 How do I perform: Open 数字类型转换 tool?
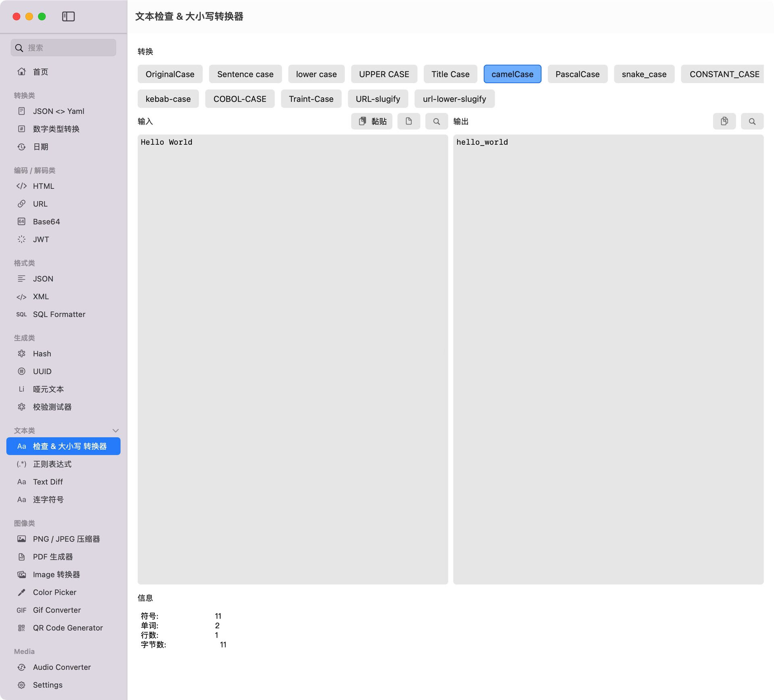(x=63, y=129)
